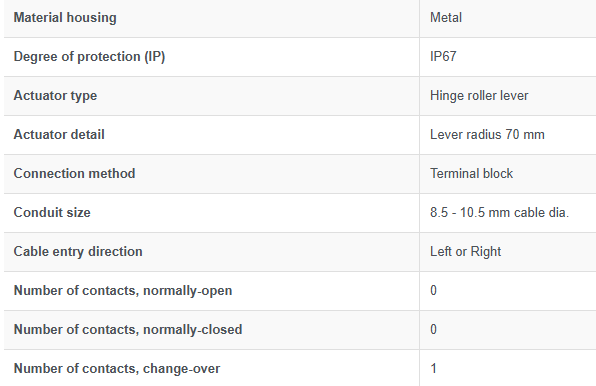Viewport: 596px width, 386px height.
Task: Click the Actuator detail label
Action: click(x=59, y=134)
